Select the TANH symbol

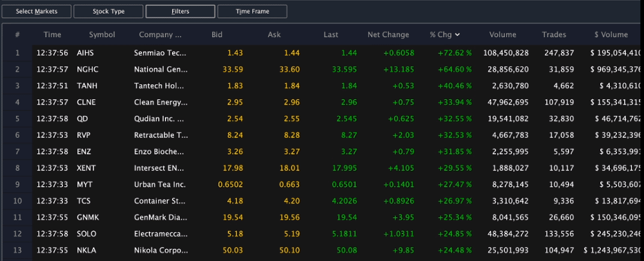point(87,86)
